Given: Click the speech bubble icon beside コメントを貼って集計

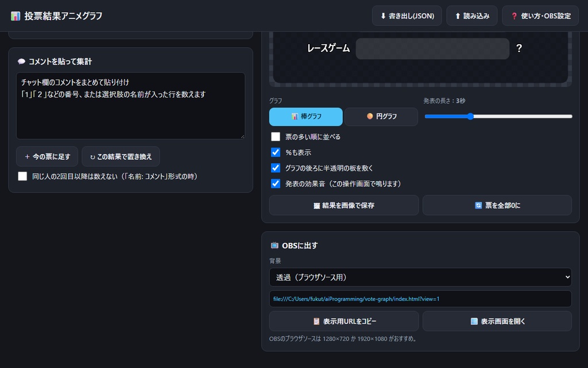Looking at the screenshot, I should pos(21,62).
